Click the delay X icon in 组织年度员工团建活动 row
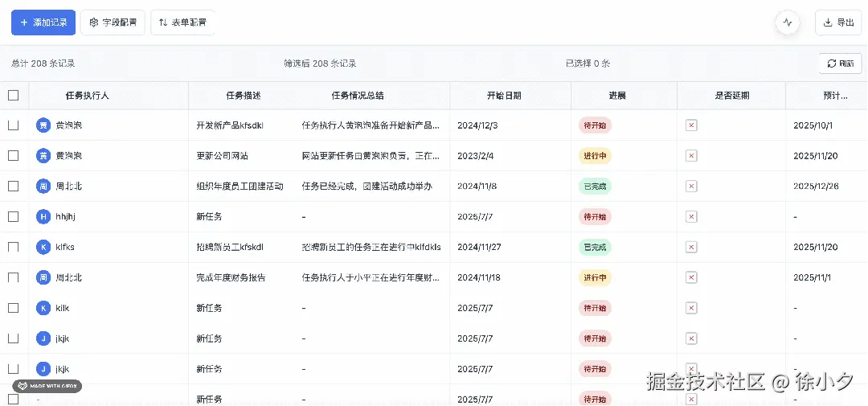Screen dimensions: 868x406 691,186
